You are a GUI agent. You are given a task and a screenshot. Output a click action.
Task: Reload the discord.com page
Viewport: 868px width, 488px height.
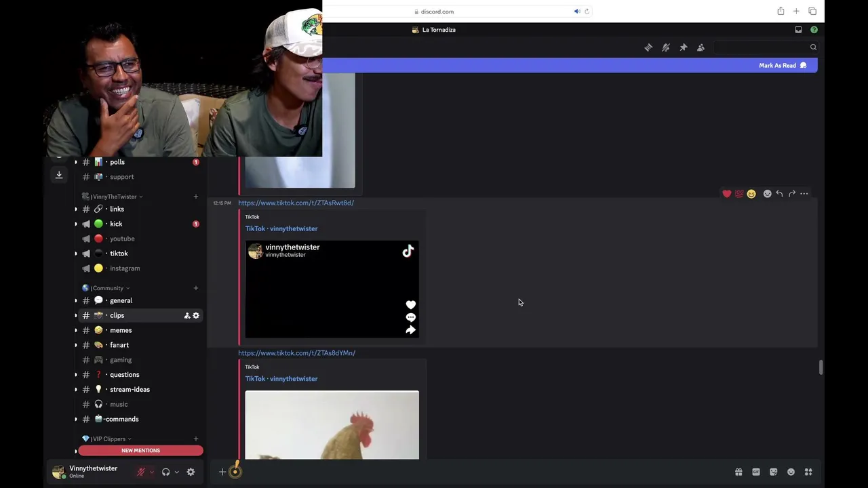587,11
